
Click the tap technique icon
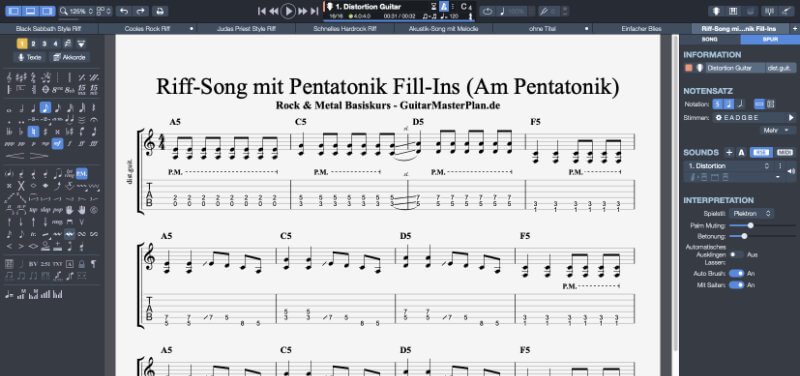pos(33,210)
